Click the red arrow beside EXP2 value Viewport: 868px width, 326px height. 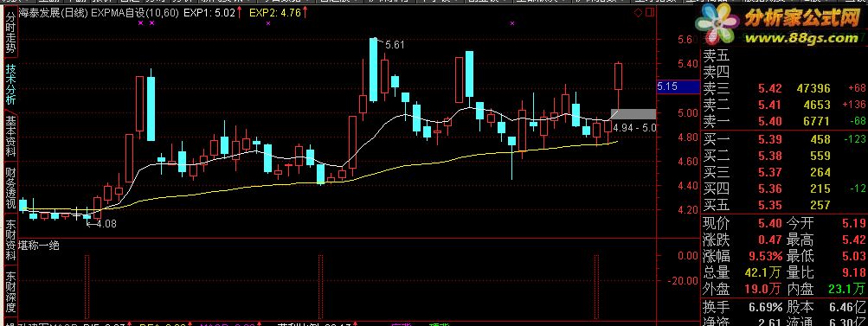click(x=305, y=12)
